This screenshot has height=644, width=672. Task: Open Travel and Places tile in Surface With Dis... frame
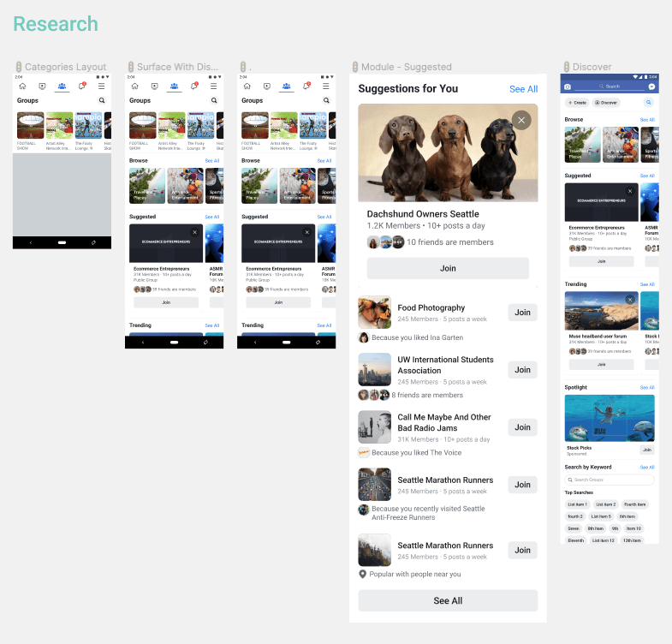(147, 186)
